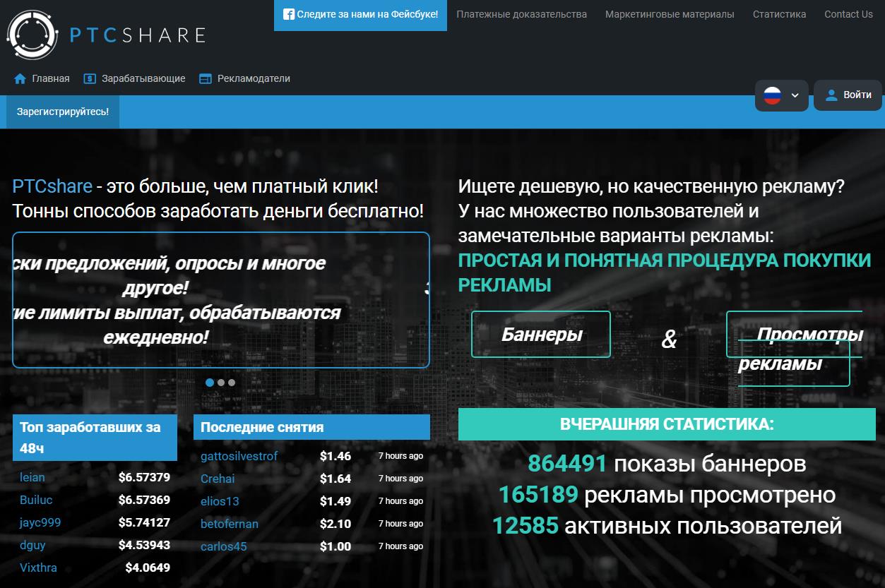Screen dimensions: 885x588
Task: Click the 165189 рекламы просмотрено statistic
Action: coord(667,495)
